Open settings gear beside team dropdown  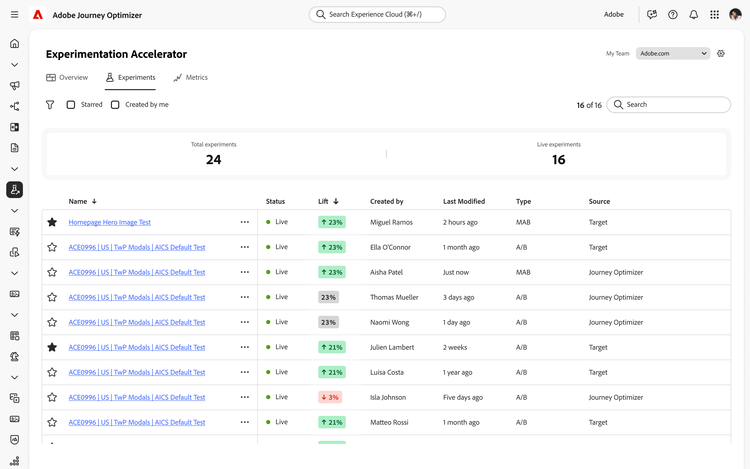coord(721,54)
